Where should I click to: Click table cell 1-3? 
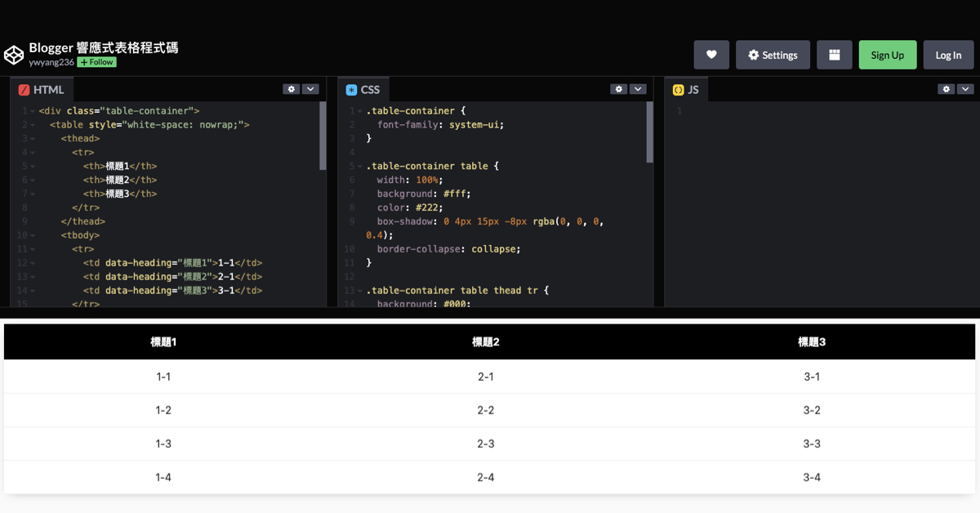pos(163,444)
